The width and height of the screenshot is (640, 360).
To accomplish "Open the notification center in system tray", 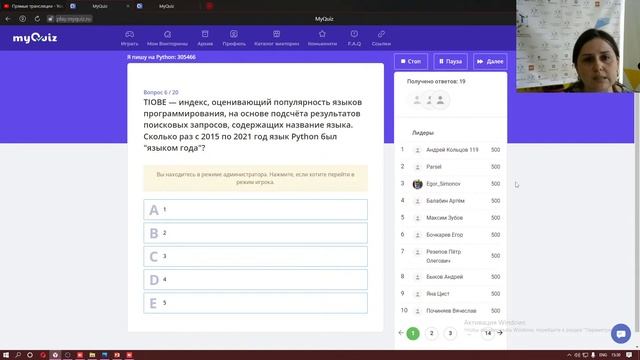I will click(x=629, y=355).
